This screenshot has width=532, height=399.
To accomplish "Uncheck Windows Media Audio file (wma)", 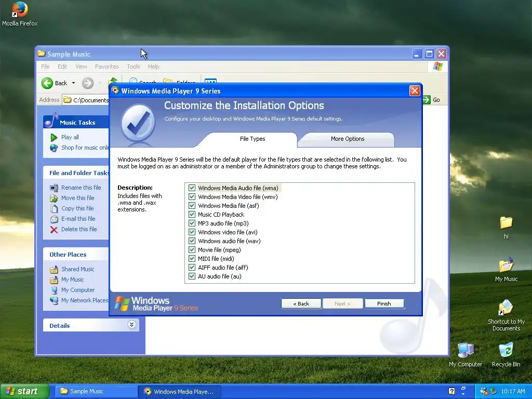I will tap(192, 188).
